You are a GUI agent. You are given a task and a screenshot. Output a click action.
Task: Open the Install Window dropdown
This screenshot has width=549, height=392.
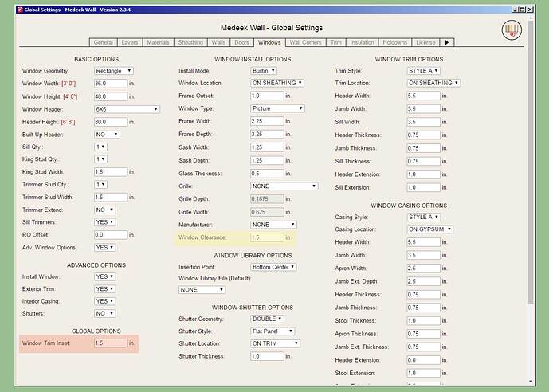pos(104,276)
